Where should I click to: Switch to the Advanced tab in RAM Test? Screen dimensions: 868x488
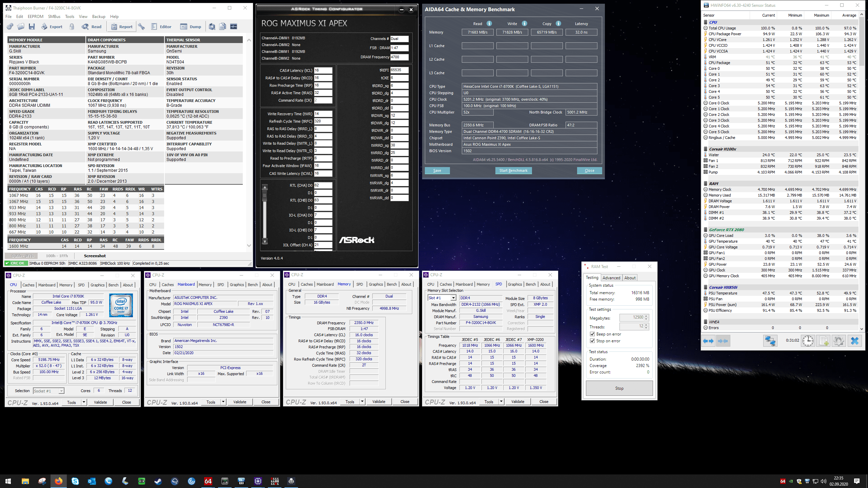coord(611,278)
